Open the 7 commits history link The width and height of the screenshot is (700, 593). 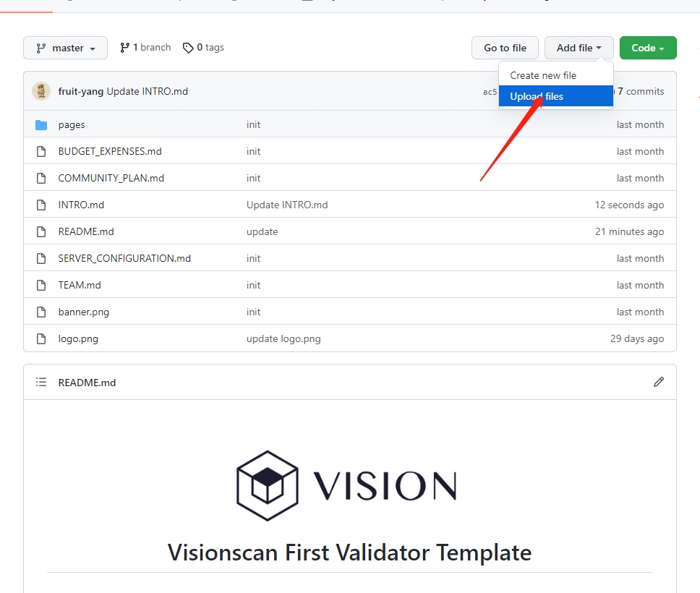coord(640,92)
